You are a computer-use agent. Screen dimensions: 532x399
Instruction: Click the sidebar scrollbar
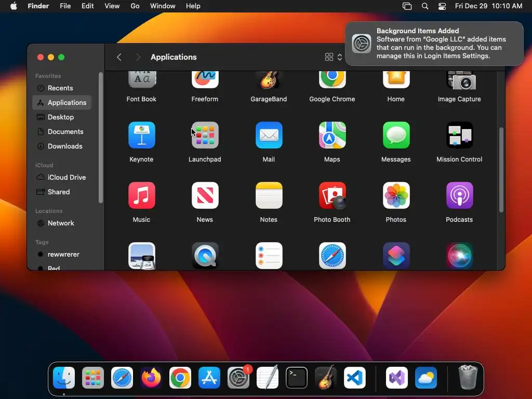(x=100, y=137)
